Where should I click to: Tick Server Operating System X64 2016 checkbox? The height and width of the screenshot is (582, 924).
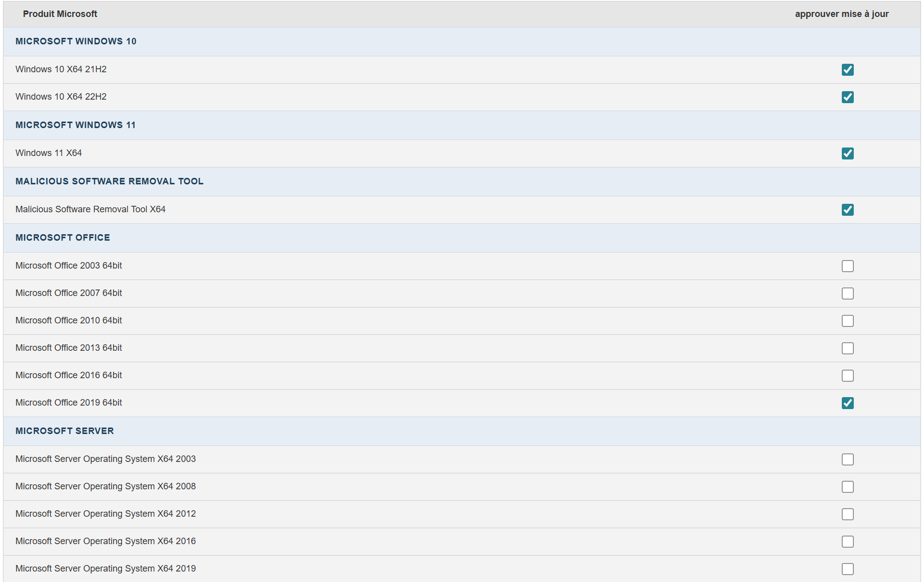847,542
